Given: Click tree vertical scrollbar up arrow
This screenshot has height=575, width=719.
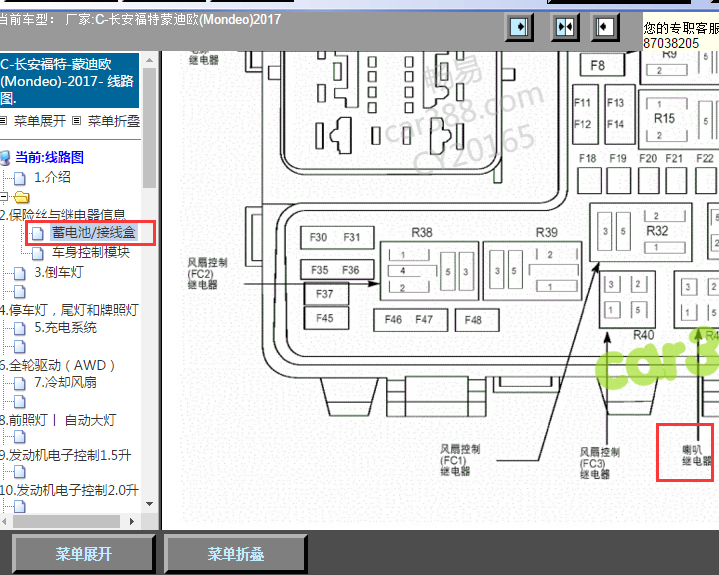Looking at the screenshot, I should coord(149,60).
